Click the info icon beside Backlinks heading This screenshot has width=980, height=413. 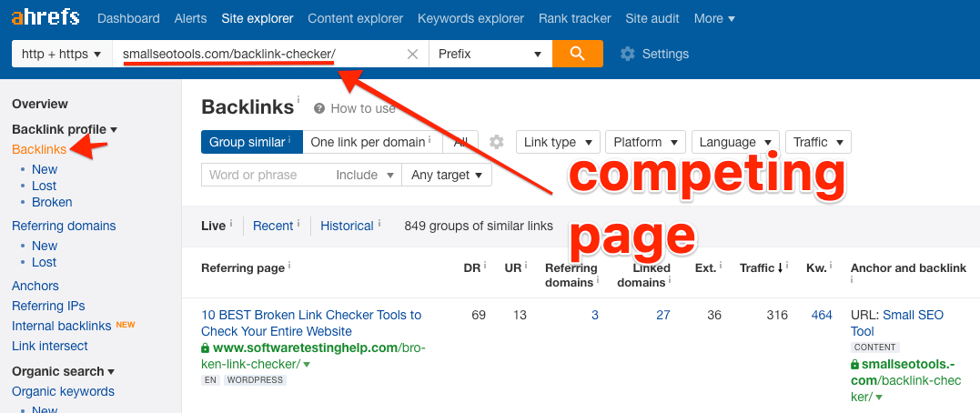pyautogui.click(x=298, y=99)
